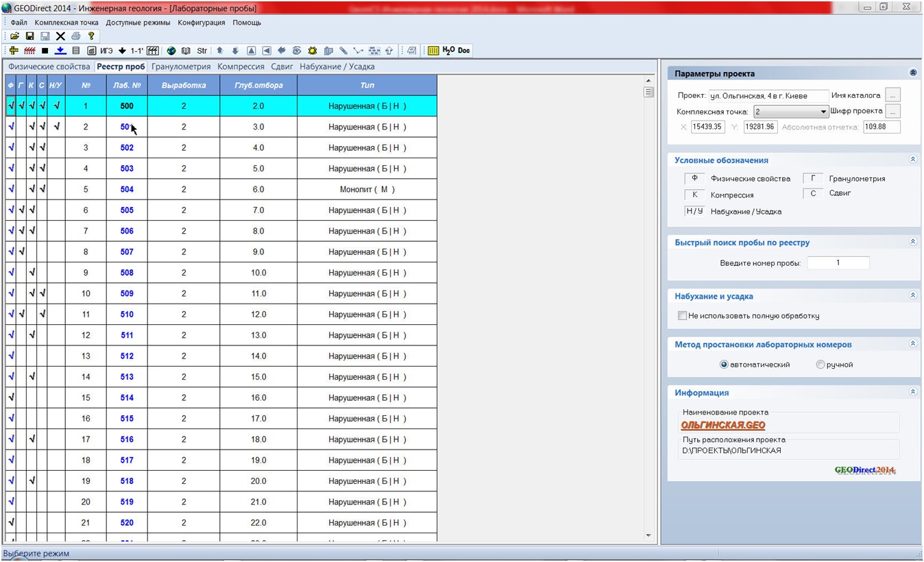Toggle С checkmark for sample 502
Viewport: 924px width, 562px height.
(x=42, y=147)
